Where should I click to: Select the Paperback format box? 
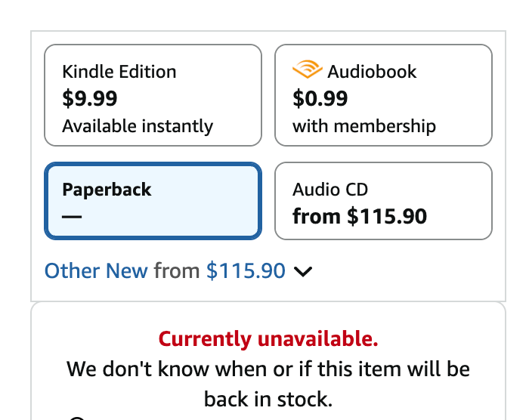click(x=153, y=201)
